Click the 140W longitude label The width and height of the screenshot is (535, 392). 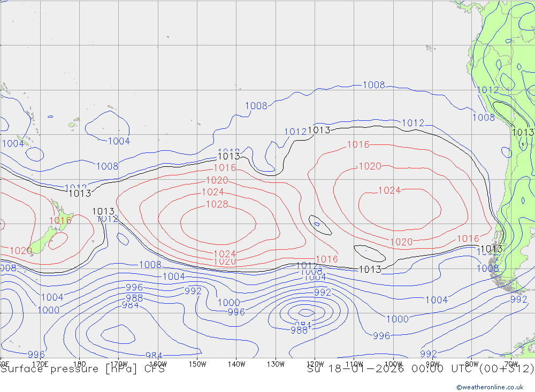tap(236, 364)
